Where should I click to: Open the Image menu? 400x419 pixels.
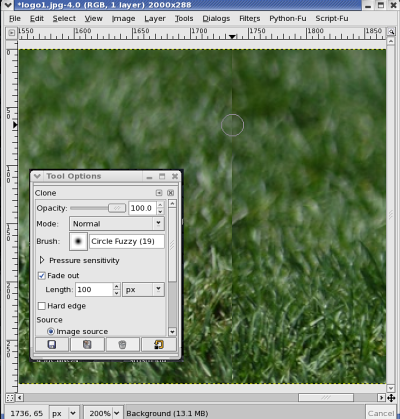coord(123,19)
